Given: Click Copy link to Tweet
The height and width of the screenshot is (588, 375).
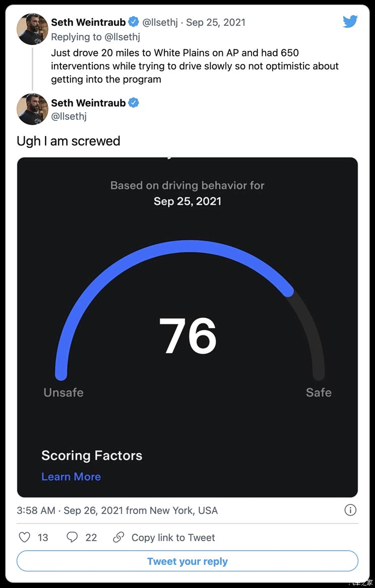Looking at the screenshot, I should 173,538.
